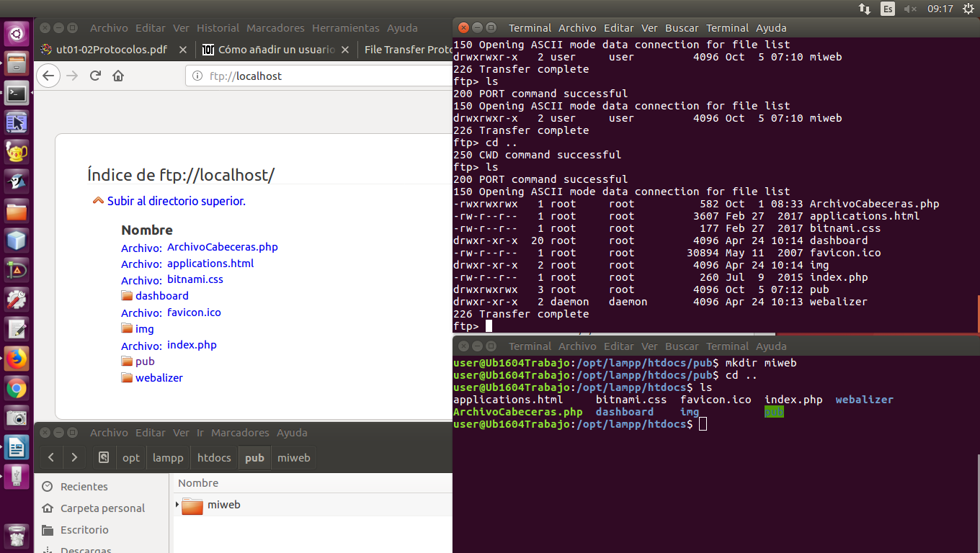This screenshot has height=553, width=980.
Task: Open the muted volume indicator
Action: pos(911,9)
